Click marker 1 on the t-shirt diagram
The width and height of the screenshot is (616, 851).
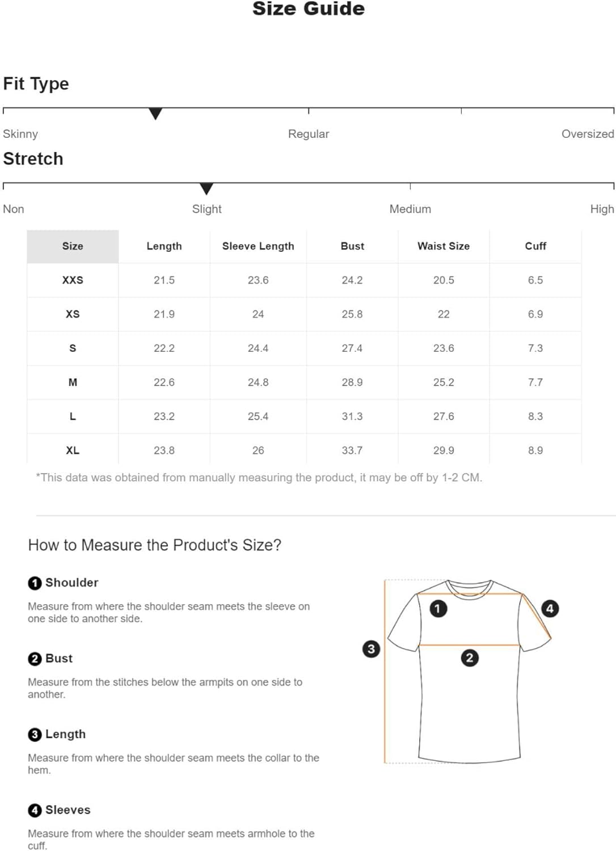tap(438, 609)
